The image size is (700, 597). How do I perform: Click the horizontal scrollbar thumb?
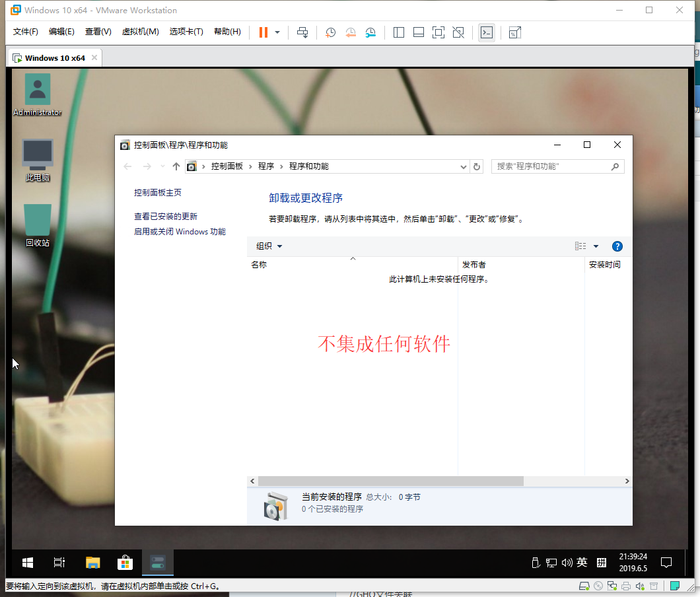point(391,481)
